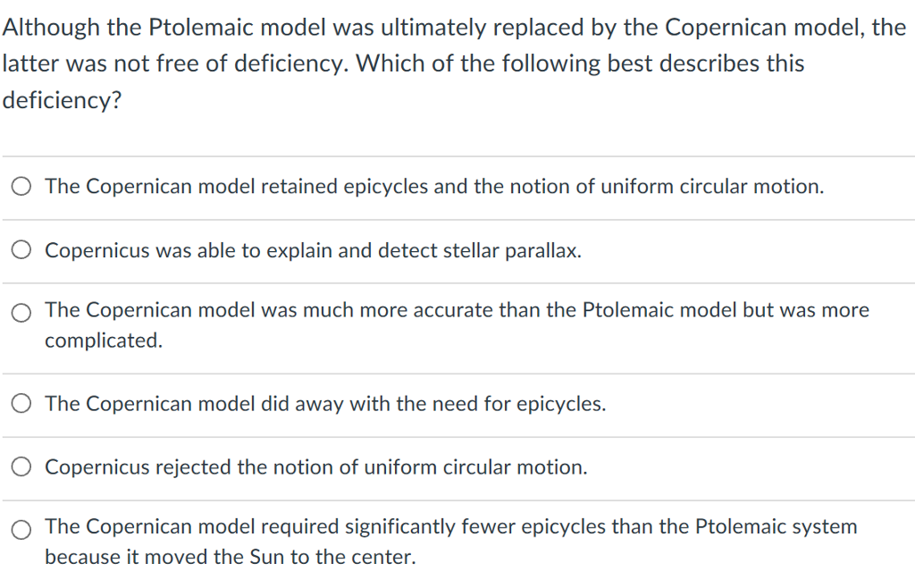This screenshot has width=915, height=588.
Task: Click the answer mentioning Ptolemaic comparison
Action: pos(456,310)
